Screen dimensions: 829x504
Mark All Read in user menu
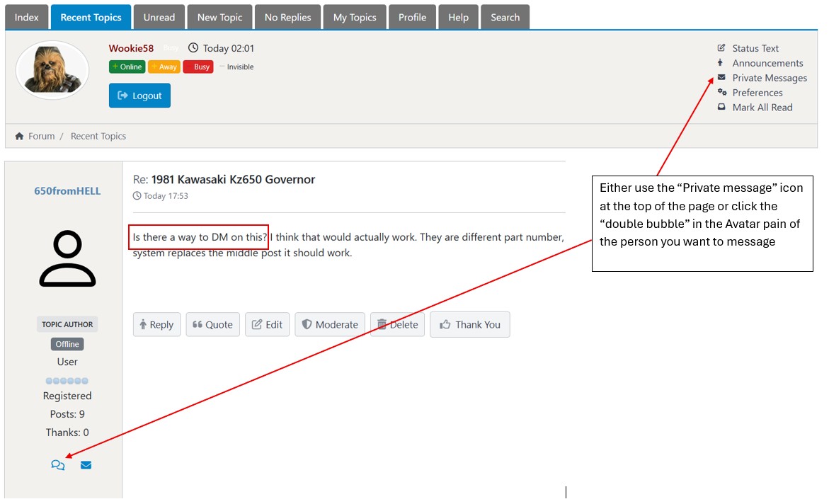[x=762, y=108]
